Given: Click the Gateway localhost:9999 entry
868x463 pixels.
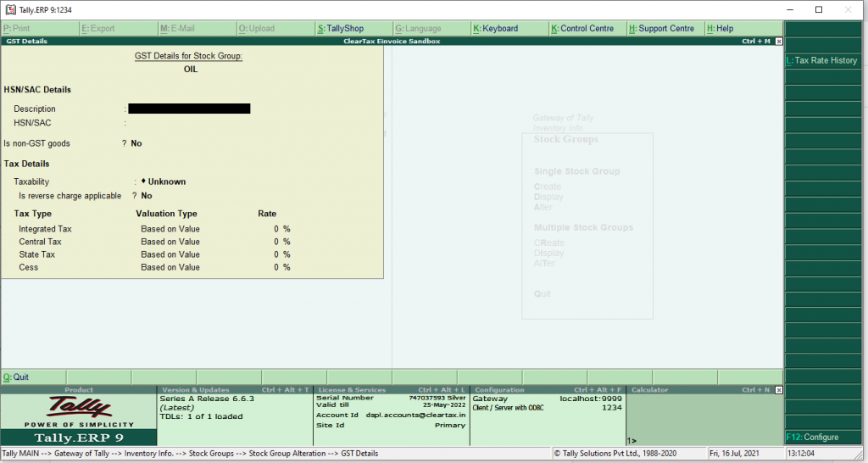Looking at the screenshot, I should coord(548,399).
